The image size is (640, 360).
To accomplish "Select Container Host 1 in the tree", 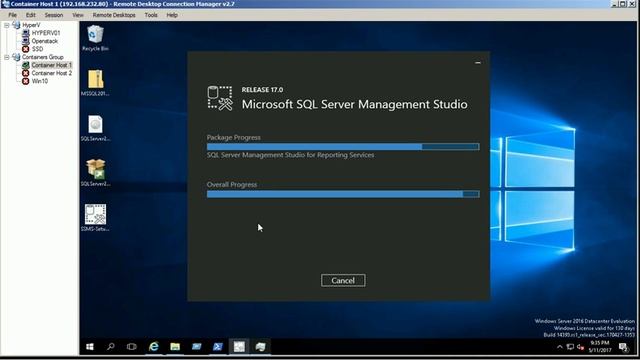I will point(51,65).
